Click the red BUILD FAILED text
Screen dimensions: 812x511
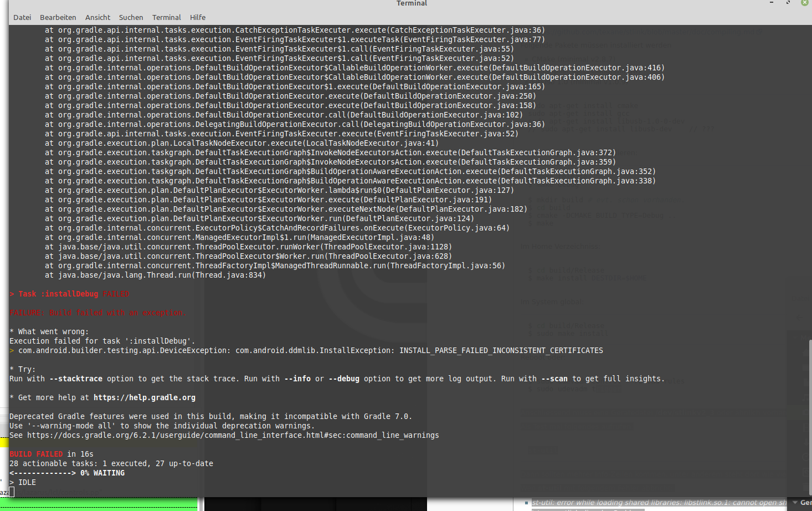coord(35,454)
